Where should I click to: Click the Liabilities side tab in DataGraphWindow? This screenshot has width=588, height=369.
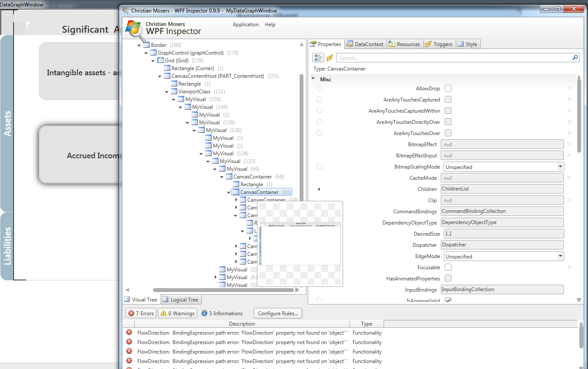point(7,246)
